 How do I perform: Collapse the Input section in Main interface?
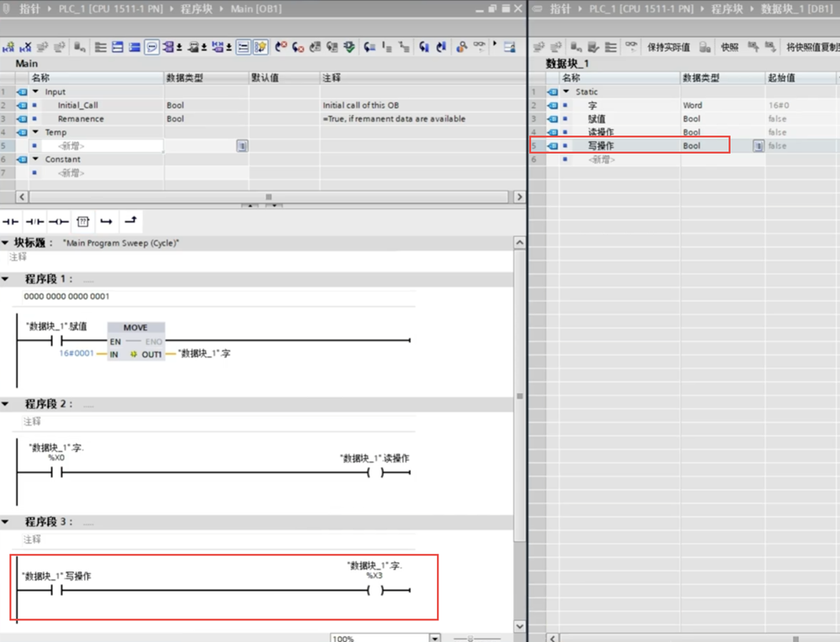click(x=35, y=92)
